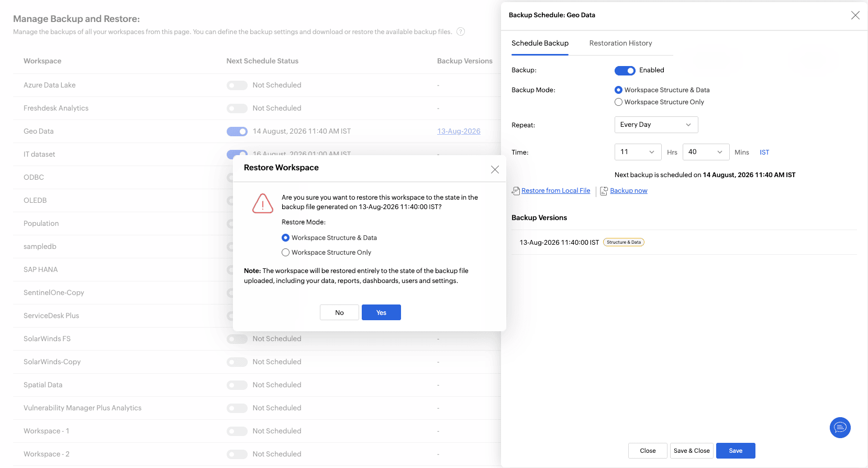Toggle schedule switch for Workspace - 1
Screen dimensions: 868x468
click(x=237, y=431)
